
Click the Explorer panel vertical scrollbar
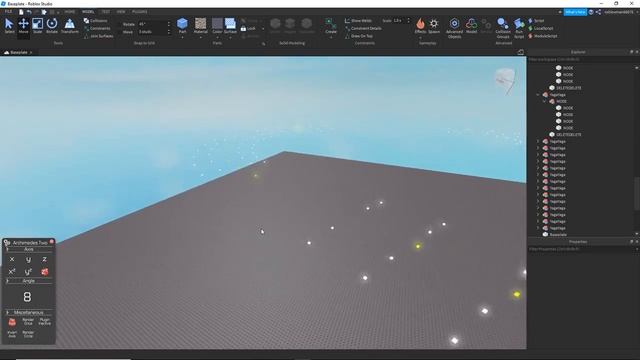[637, 192]
